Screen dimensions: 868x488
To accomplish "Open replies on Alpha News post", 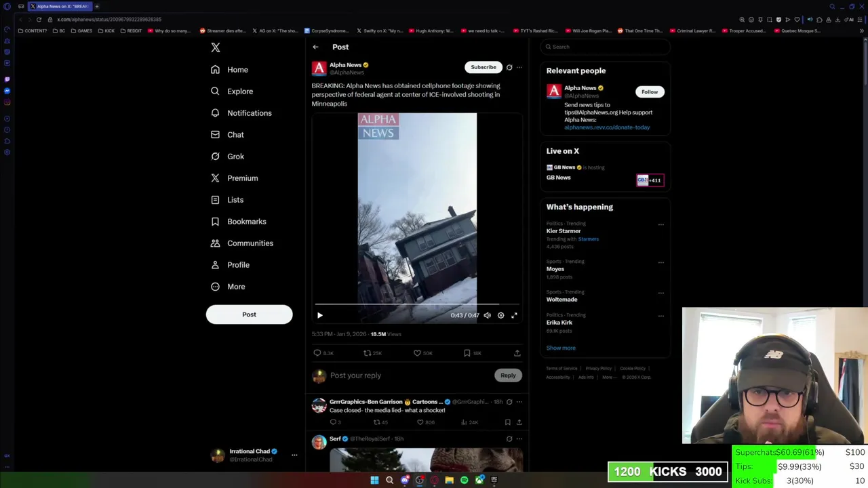I will [323, 353].
